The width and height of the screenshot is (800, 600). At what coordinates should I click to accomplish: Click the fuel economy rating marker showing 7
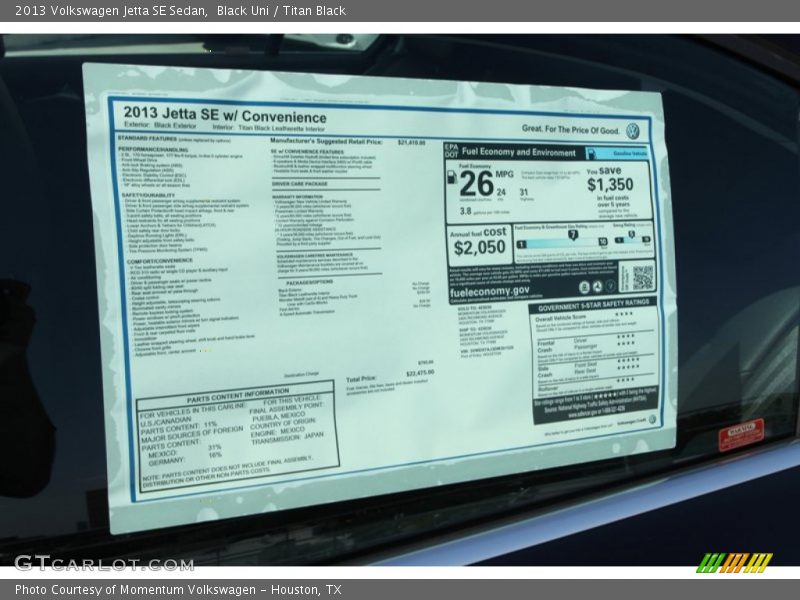tap(573, 235)
